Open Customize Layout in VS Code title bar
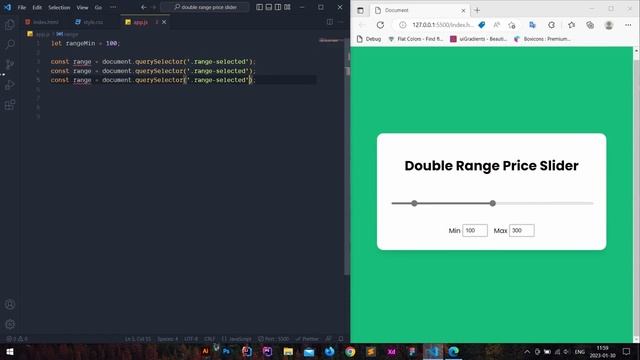Viewport: 640px width, 360px height. pyautogui.click(x=287, y=7)
